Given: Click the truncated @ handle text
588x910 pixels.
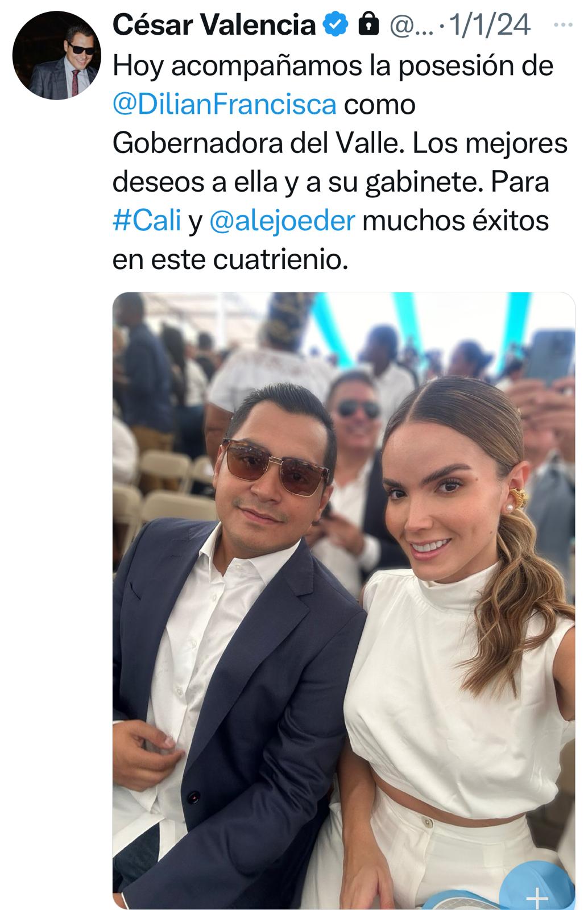Looking at the screenshot, I should [x=410, y=25].
